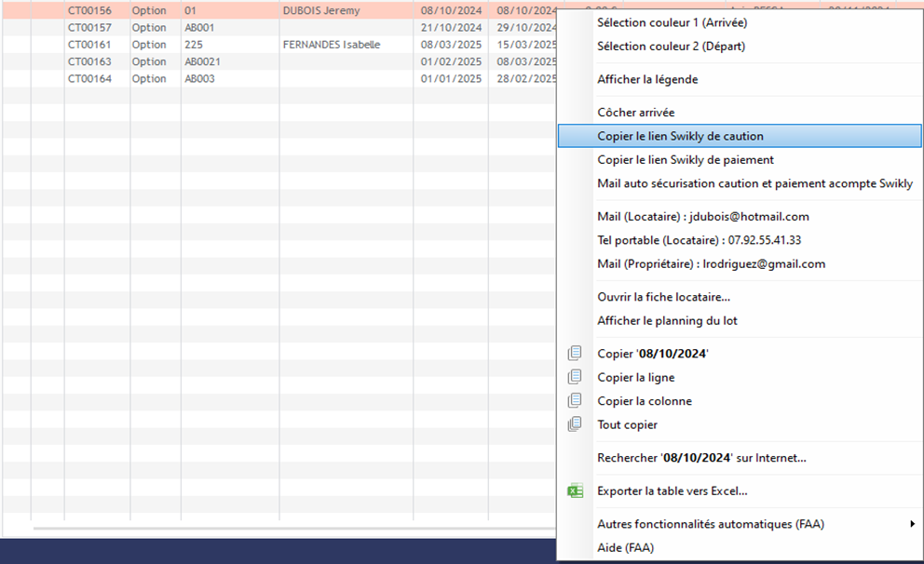924x564 pixels.
Task: Select Mail auto sécurisation caution et paiement
Action: tap(754, 183)
